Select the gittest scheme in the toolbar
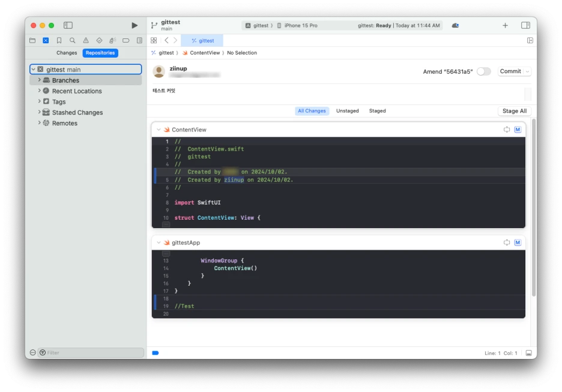 click(257, 25)
